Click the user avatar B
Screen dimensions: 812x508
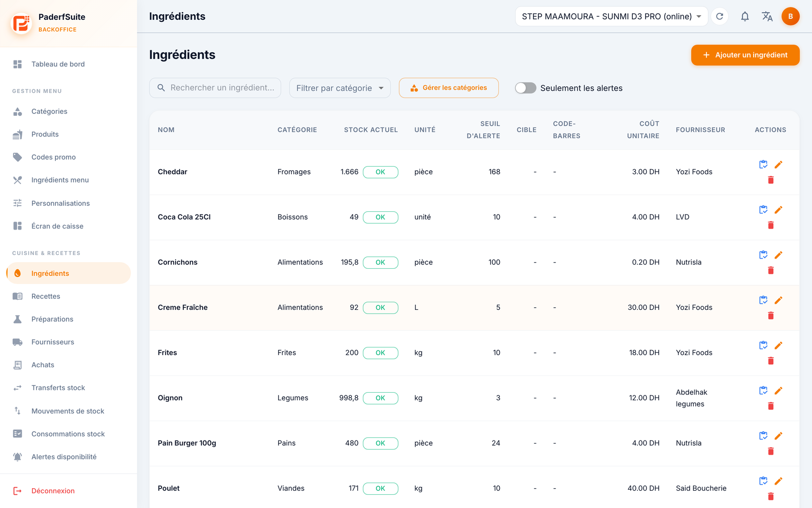click(x=790, y=16)
